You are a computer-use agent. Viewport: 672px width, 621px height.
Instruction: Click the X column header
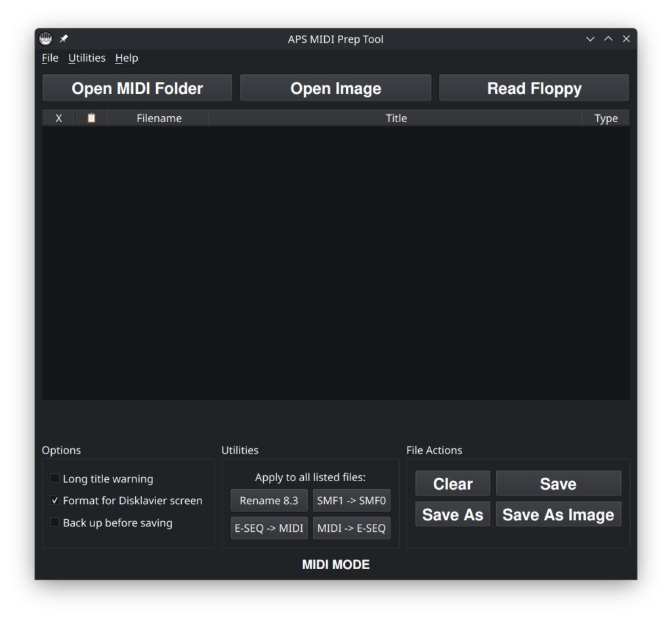(x=58, y=118)
